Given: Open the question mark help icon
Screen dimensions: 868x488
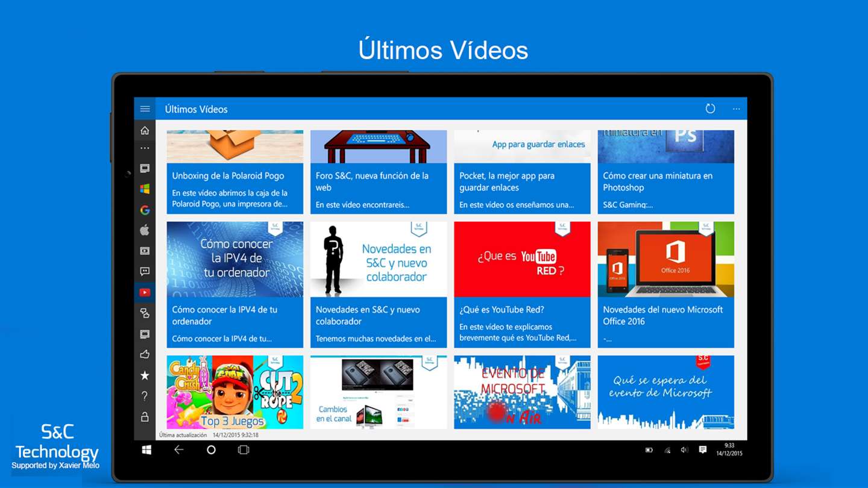Looking at the screenshot, I should [x=145, y=396].
